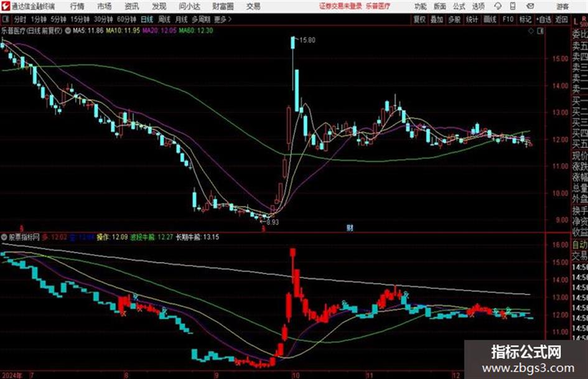
Task: Click the 统计 statistics button
Action: click(x=472, y=19)
